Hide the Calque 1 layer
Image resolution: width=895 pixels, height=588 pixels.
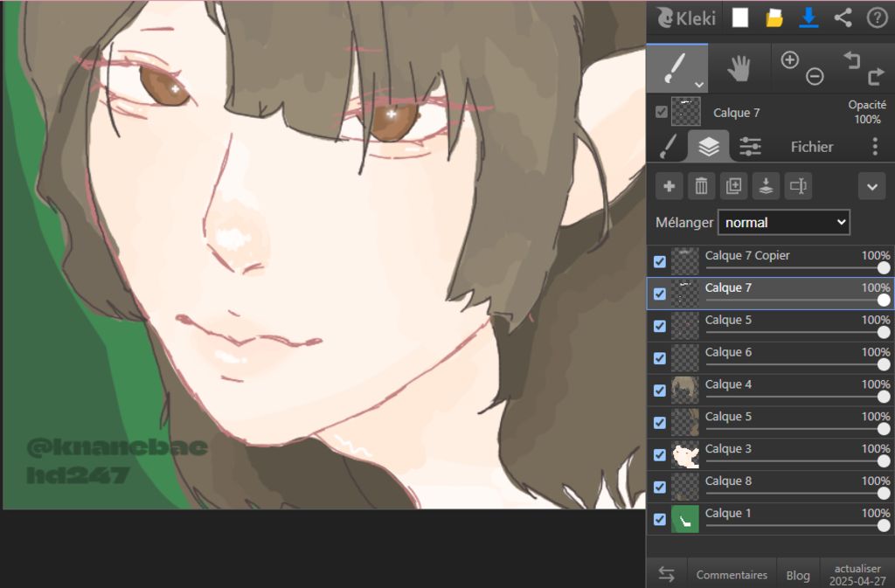(x=660, y=519)
